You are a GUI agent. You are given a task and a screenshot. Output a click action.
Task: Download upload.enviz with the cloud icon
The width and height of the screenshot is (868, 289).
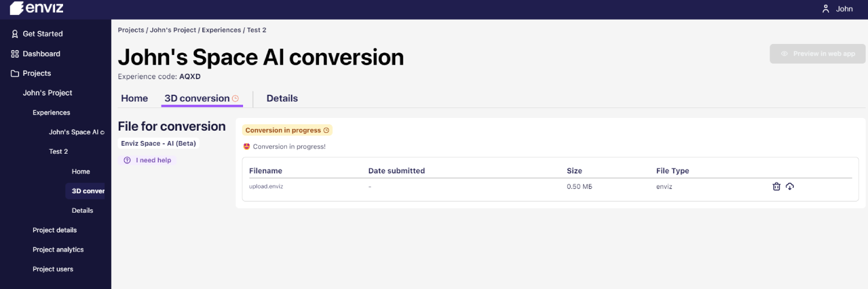coord(790,186)
